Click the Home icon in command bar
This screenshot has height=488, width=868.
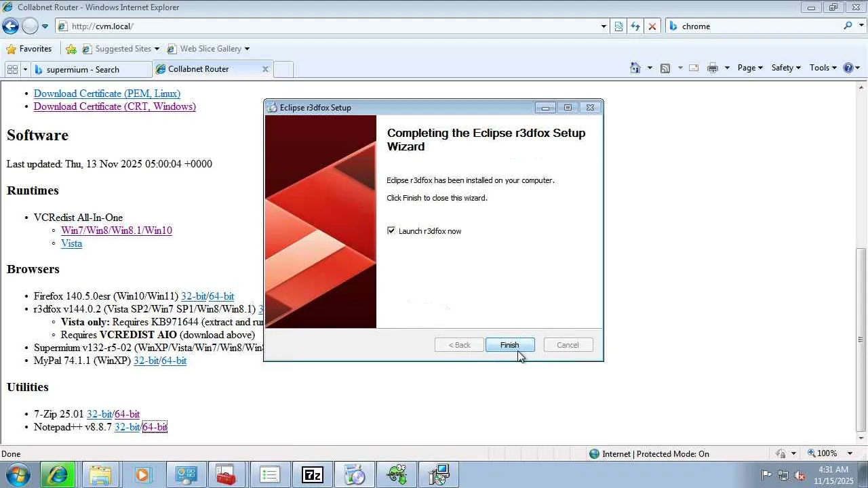[x=635, y=68]
